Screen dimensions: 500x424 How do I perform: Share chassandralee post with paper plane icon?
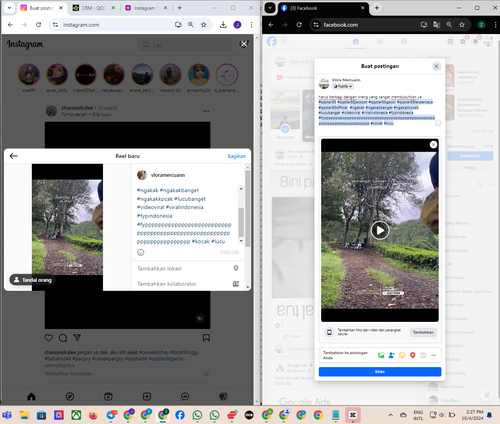(77, 338)
